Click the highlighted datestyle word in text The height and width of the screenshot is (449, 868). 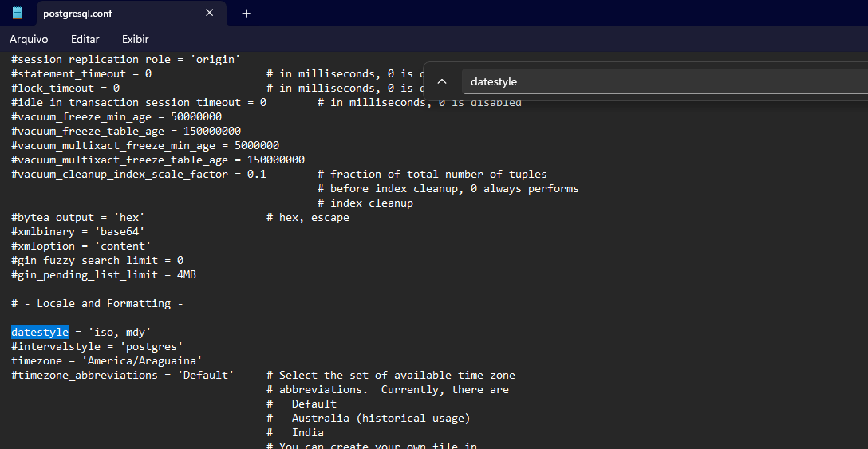(40, 332)
